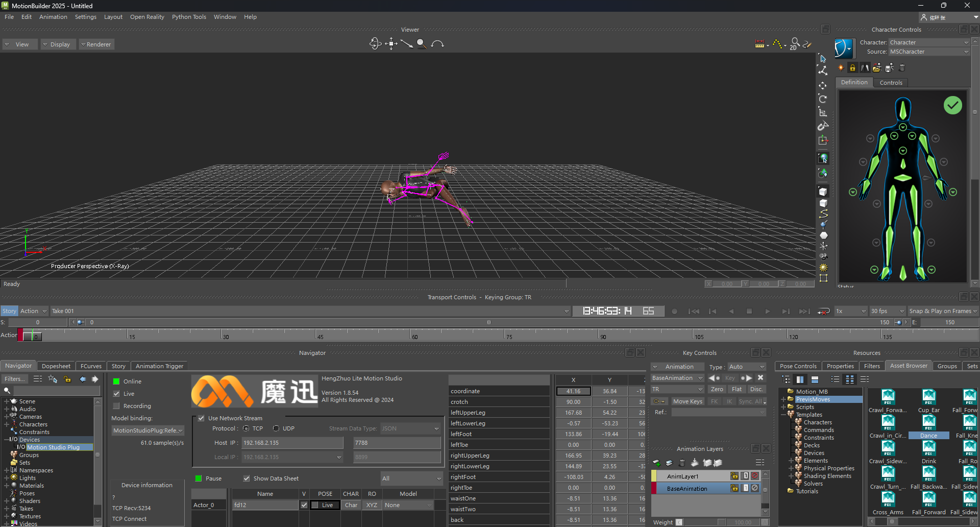Click the lock character icon in Character Controls
Image resolution: width=980 pixels, height=527 pixels.
[x=852, y=68]
